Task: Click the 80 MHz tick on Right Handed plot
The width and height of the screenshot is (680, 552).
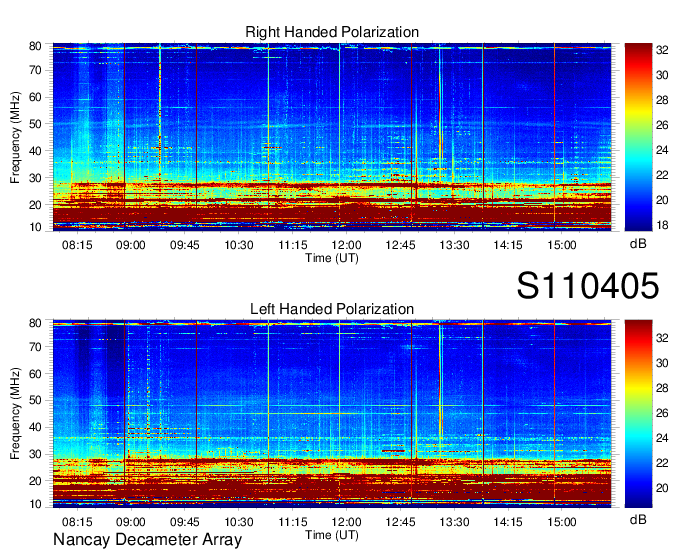Action: (x=35, y=46)
